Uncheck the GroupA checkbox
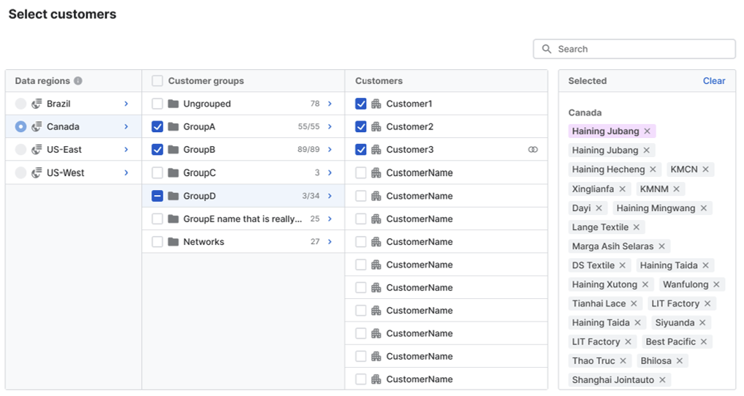This screenshot has width=744, height=396. pyautogui.click(x=157, y=127)
